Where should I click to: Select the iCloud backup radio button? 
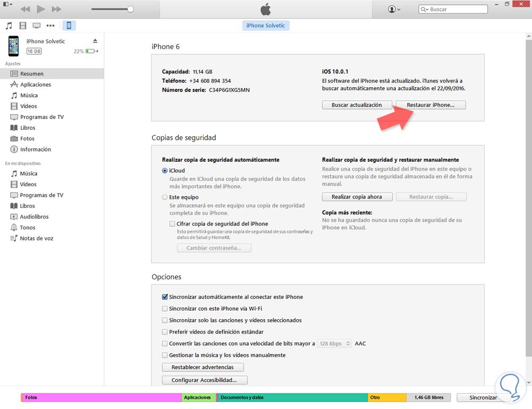pyautogui.click(x=164, y=171)
